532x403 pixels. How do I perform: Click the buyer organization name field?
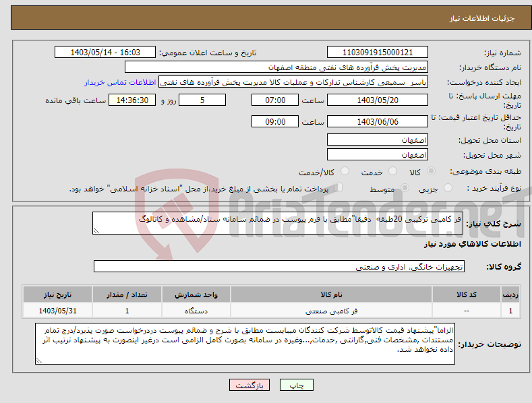click(276, 67)
